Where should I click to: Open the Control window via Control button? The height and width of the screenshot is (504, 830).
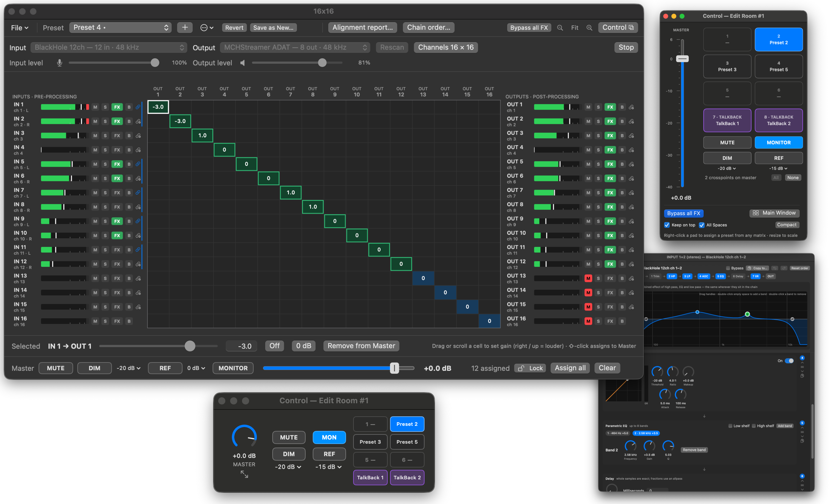(x=618, y=28)
